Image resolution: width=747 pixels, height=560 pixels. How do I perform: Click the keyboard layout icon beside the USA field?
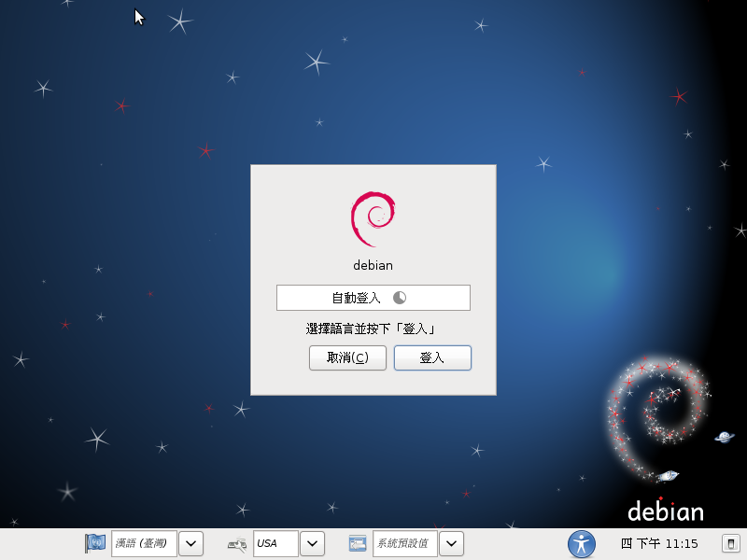coord(236,543)
